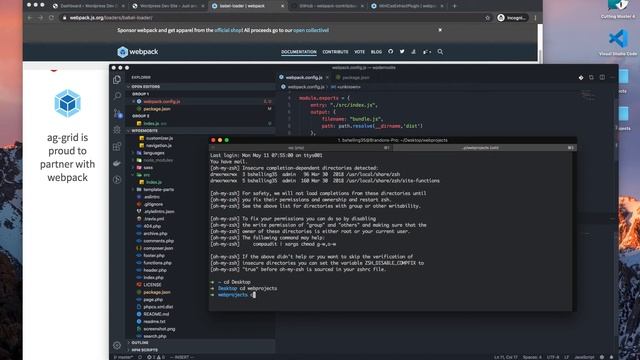Open webpack language dropdown in nav
Screen dimensions: 640x360
point(427,52)
